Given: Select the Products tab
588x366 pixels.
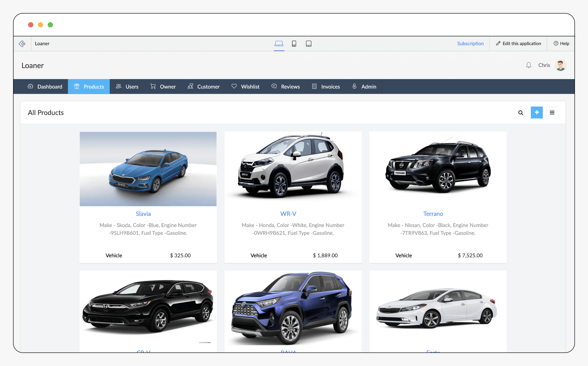Looking at the screenshot, I should [89, 87].
